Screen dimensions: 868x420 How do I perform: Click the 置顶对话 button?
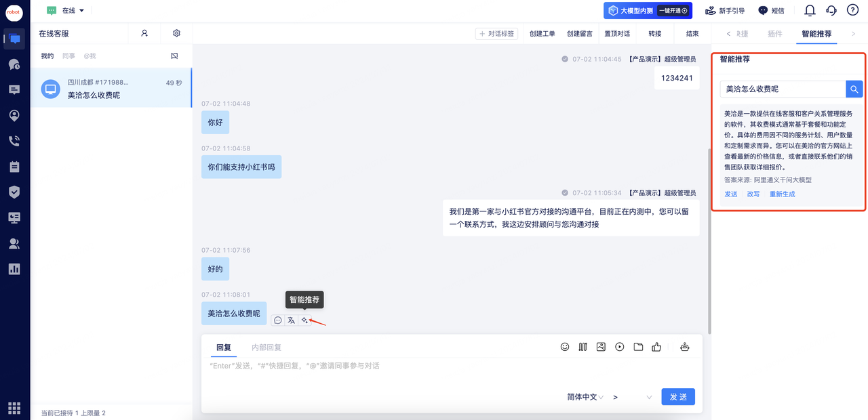coord(617,33)
